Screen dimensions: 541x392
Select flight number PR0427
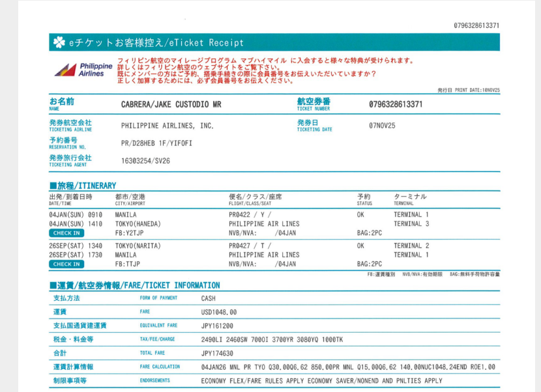(x=240, y=245)
